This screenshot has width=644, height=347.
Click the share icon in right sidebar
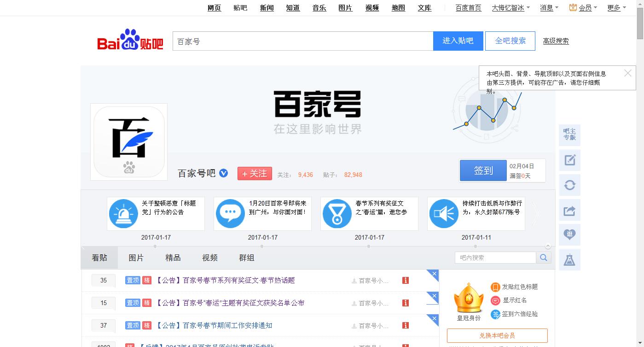(569, 210)
